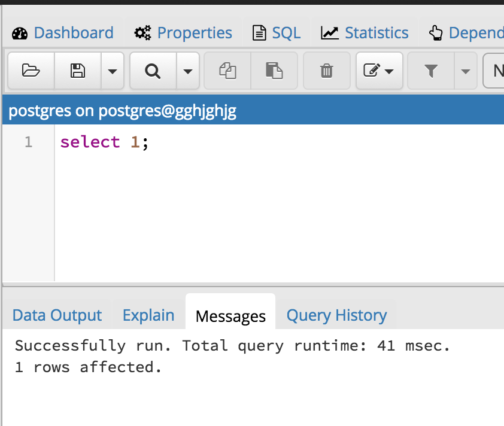The width and height of the screenshot is (504, 426).
Task: Select the SQL tab
Action: click(277, 32)
